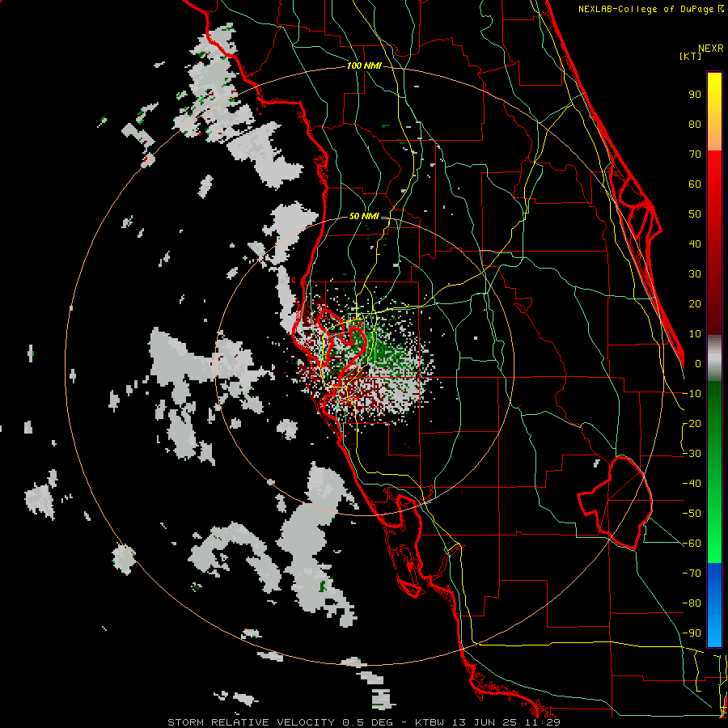The width and height of the screenshot is (728, 728).
Task: Click the 50 NMI range ring label
Action: 364,216
